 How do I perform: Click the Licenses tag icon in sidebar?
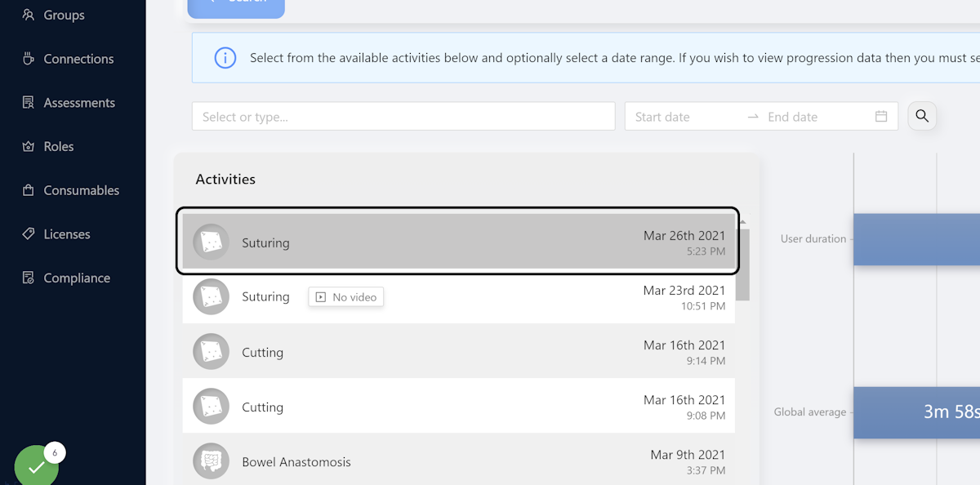click(x=28, y=234)
